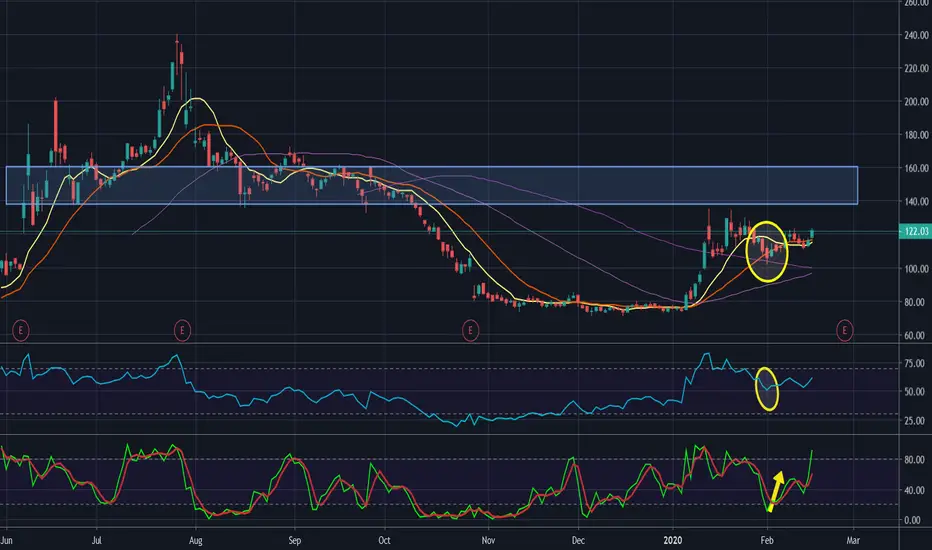Open the earnings marker near early June
Screen dimensions: 932x550
(x=21, y=329)
